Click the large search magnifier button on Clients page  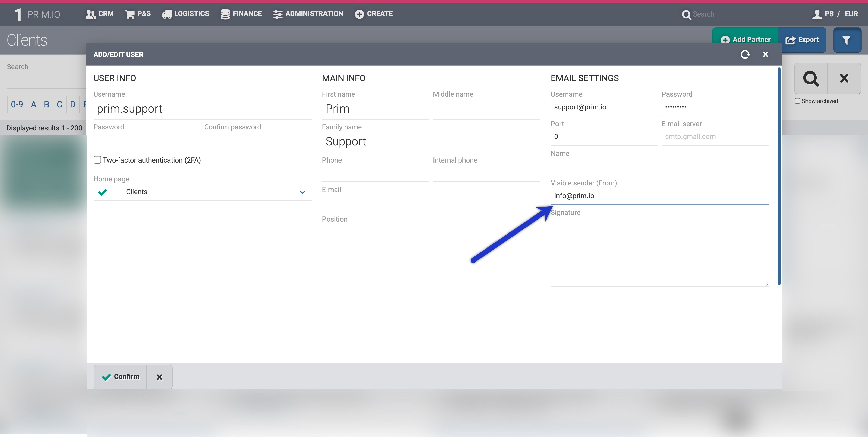[x=811, y=78]
